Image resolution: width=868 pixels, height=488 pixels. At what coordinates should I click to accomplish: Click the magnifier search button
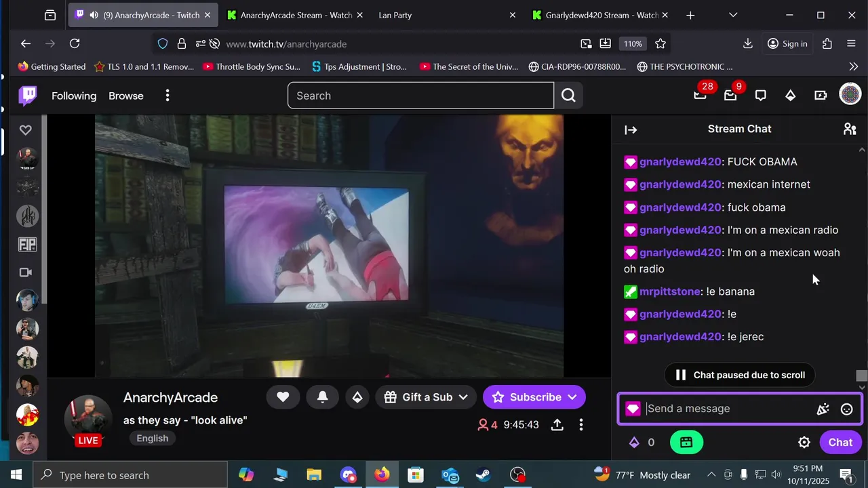[x=568, y=96]
